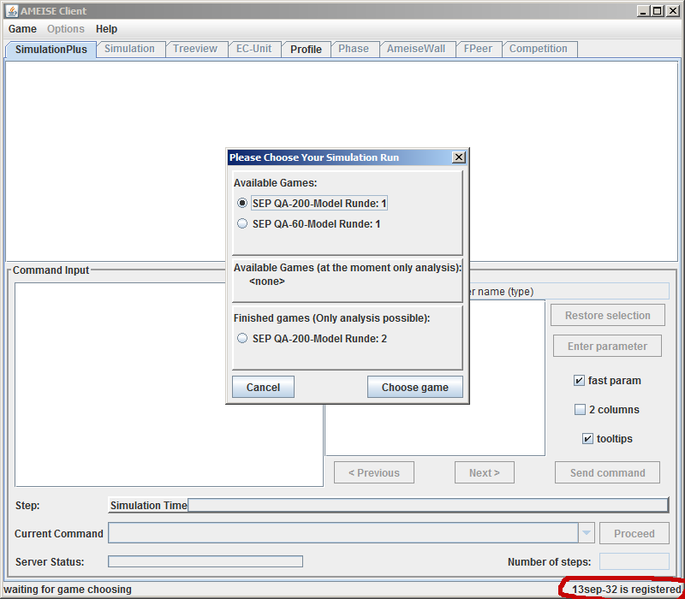This screenshot has height=599, width=685.
Task: Switch to the Treeview tab
Action: click(x=195, y=49)
